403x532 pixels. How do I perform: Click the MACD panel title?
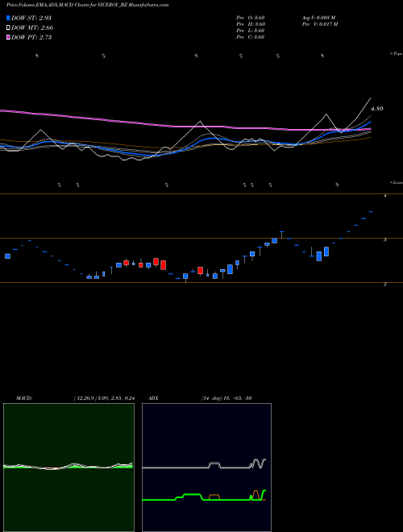[x=24, y=398]
